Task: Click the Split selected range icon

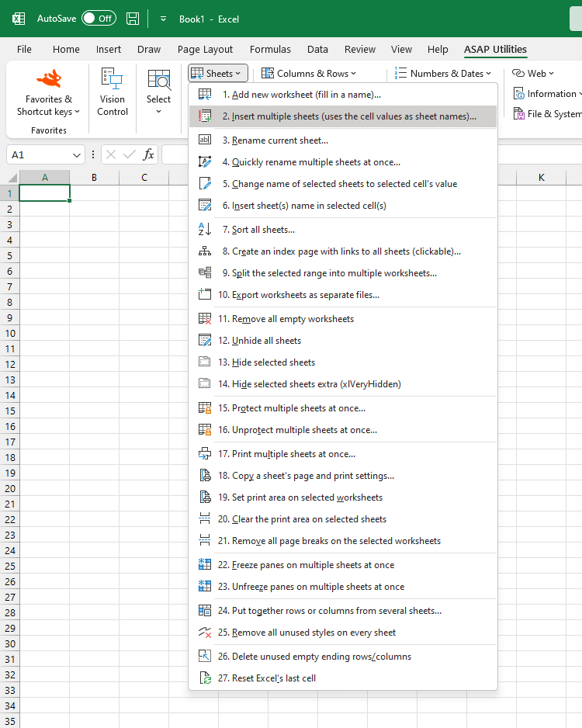Action: click(205, 273)
